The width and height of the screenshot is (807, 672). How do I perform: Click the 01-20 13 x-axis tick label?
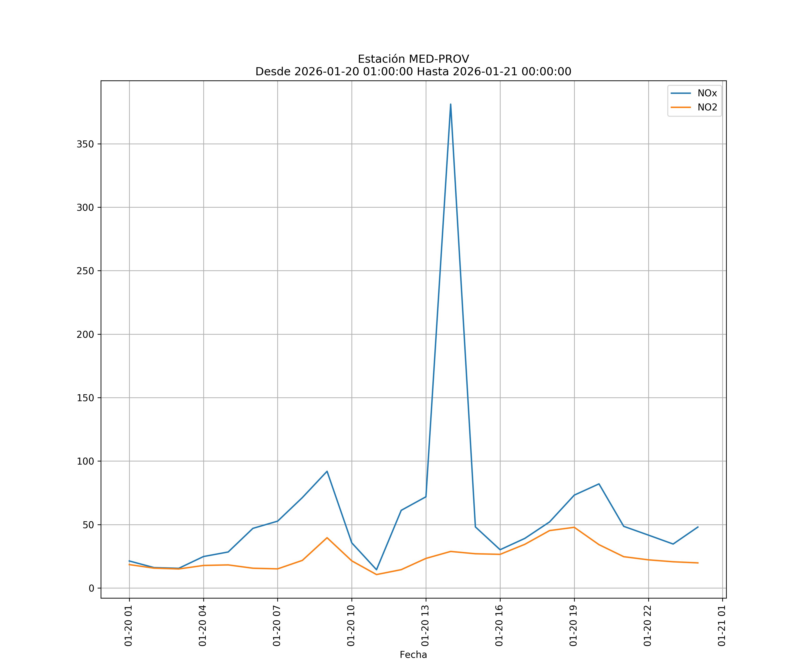click(x=425, y=626)
